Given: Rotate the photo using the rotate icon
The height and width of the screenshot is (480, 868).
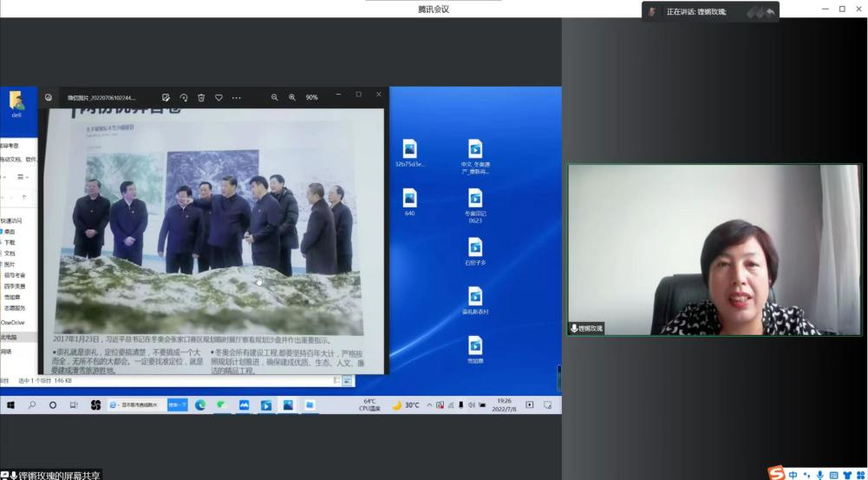Looking at the screenshot, I should pos(183,97).
